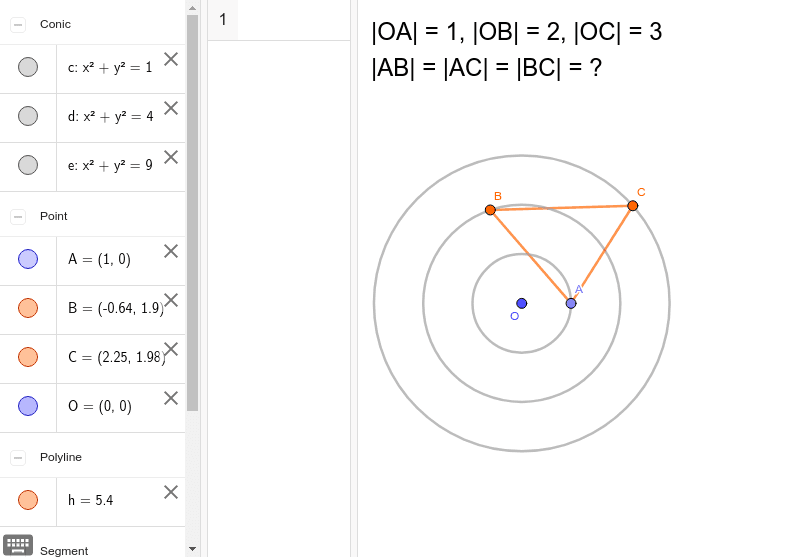The image size is (804, 559).
Task: Collapse the Polyline group
Action: (x=18, y=457)
